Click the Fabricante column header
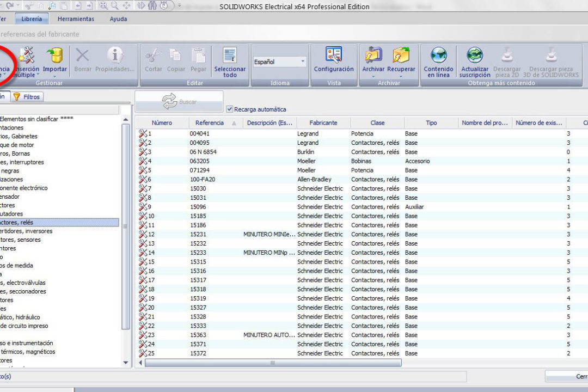588x392 pixels. [x=323, y=122]
